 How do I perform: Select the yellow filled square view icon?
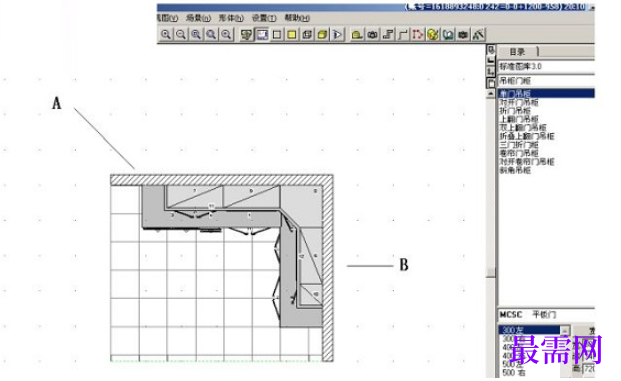pyautogui.click(x=292, y=34)
